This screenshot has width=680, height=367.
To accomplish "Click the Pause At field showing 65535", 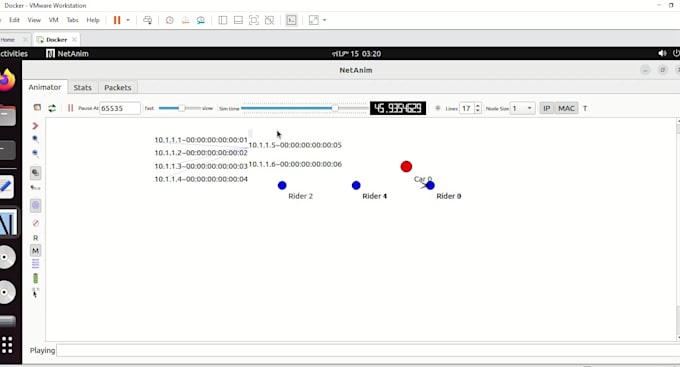I will click(120, 108).
